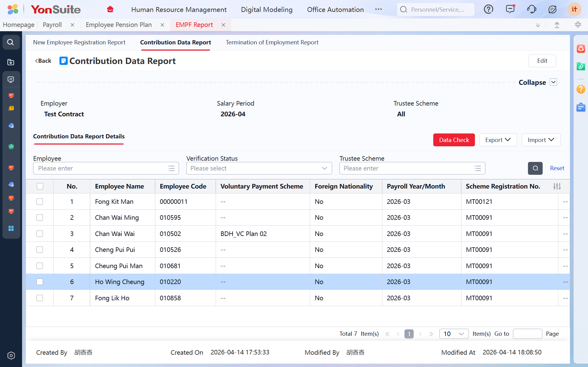Click the Reset link
Screen dimensions: 588x367
pos(557,168)
